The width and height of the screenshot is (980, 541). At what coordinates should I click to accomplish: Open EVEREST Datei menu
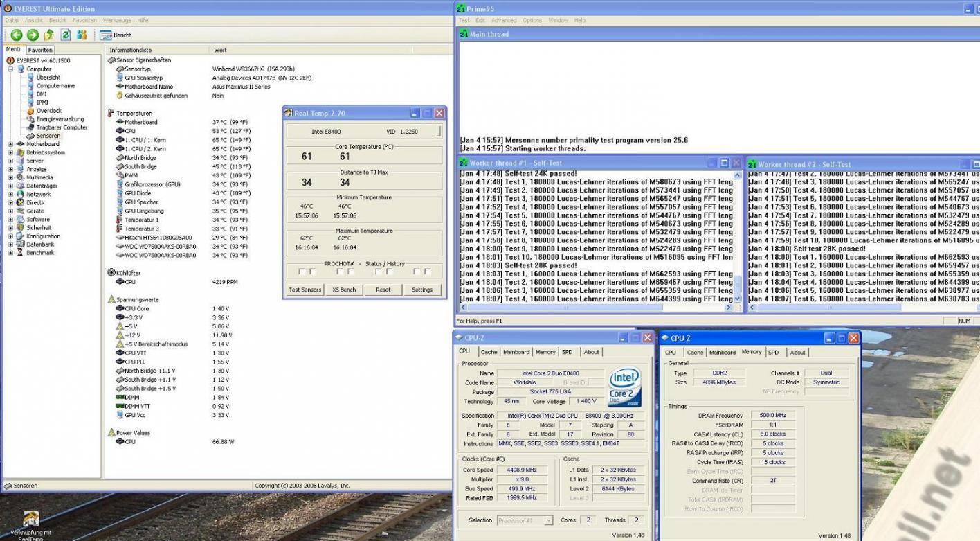(12, 21)
